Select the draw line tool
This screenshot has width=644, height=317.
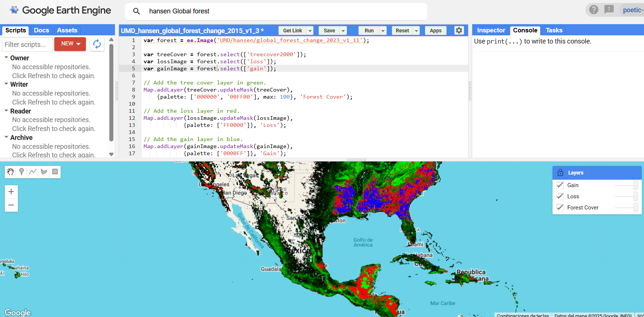point(33,172)
